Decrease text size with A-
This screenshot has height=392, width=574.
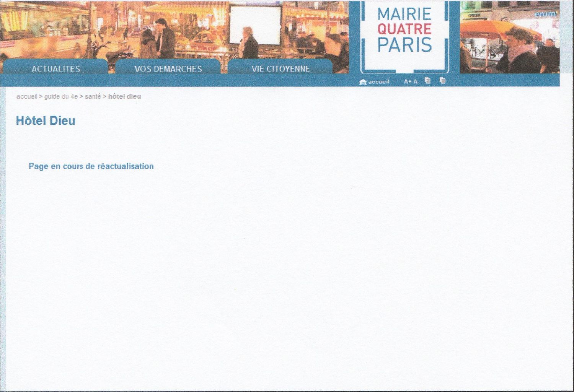click(x=416, y=82)
